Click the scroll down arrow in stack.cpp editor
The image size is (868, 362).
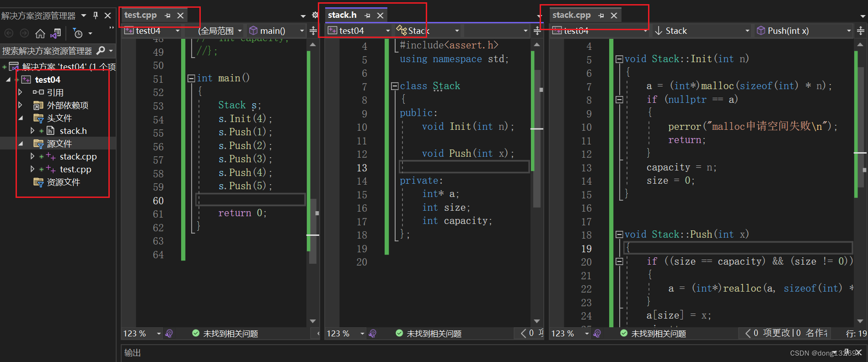pyautogui.click(x=860, y=321)
